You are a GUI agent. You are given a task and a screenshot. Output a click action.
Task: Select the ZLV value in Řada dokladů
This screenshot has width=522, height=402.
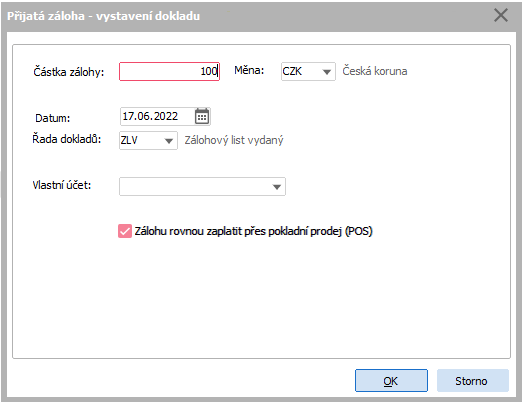(140, 140)
